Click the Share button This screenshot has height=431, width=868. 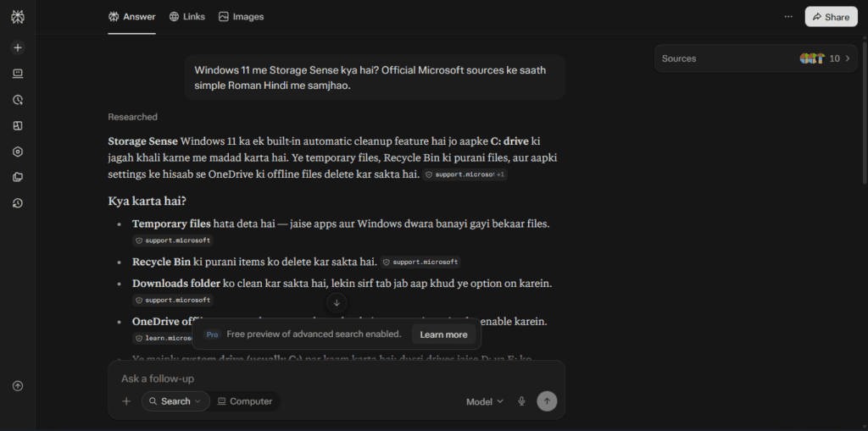point(831,17)
